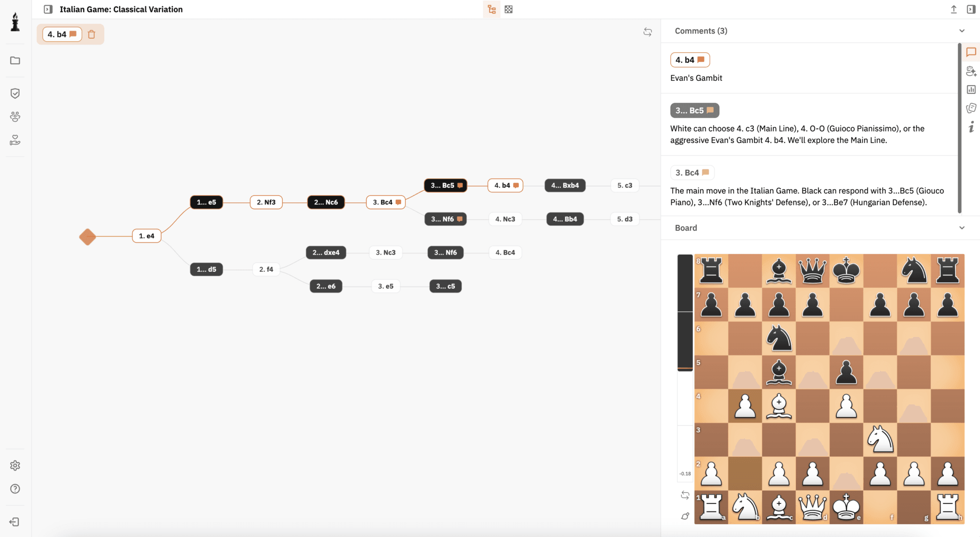This screenshot has width=980, height=537.
Task: Select the 4. Bc4 node
Action: coord(505,253)
